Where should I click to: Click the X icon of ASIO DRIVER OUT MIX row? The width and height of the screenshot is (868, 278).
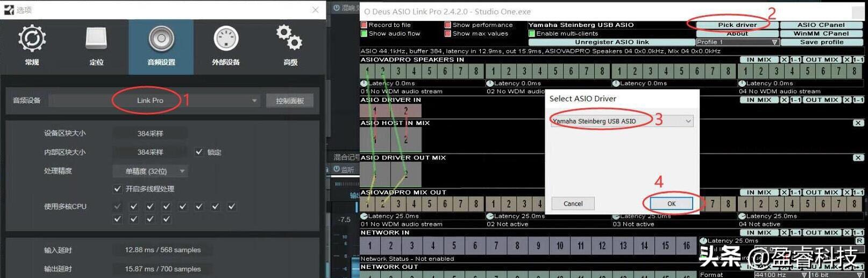tap(858, 157)
